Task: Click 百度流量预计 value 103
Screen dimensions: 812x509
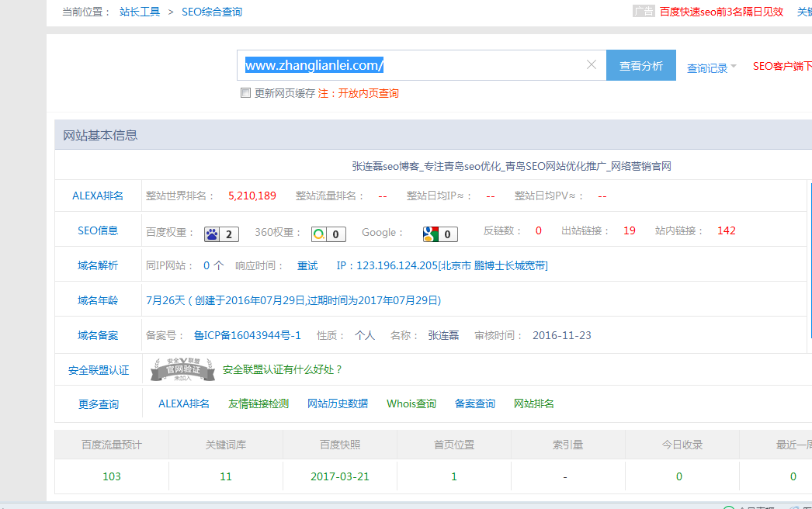Action: (111, 476)
